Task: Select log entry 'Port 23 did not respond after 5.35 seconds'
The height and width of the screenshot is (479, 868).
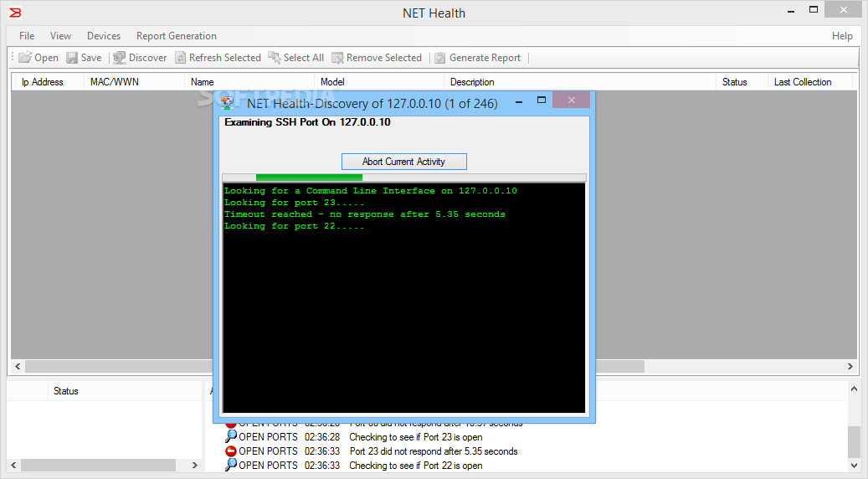Action: pyautogui.click(x=434, y=451)
